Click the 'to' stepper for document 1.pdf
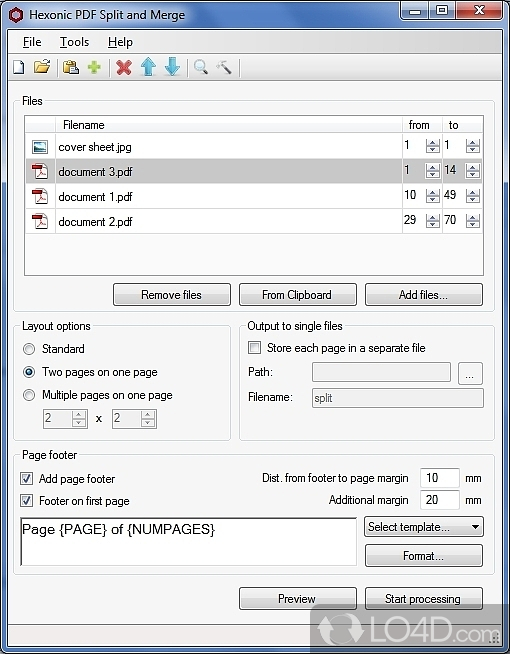 click(x=472, y=196)
